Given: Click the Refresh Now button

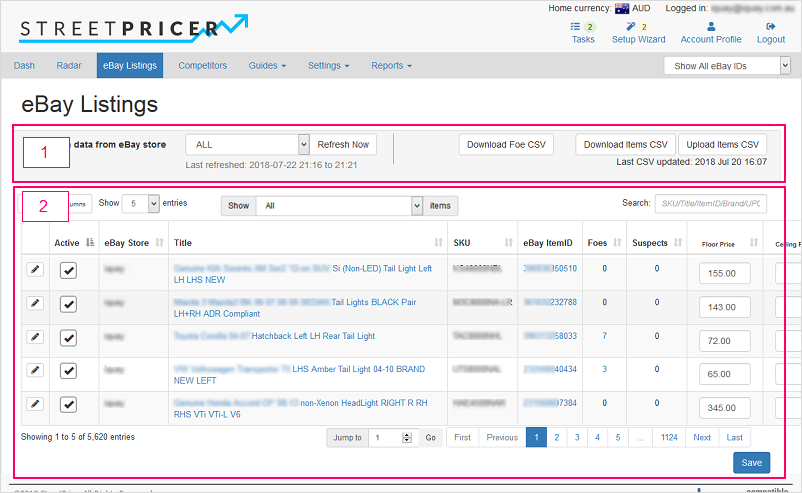Looking at the screenshot, I should tap(344, 145).
